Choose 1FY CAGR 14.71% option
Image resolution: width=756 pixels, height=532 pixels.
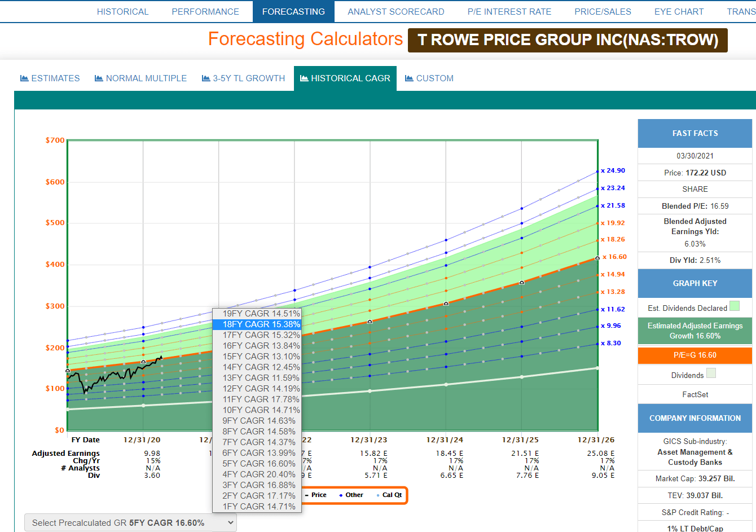tap(257, 507)
